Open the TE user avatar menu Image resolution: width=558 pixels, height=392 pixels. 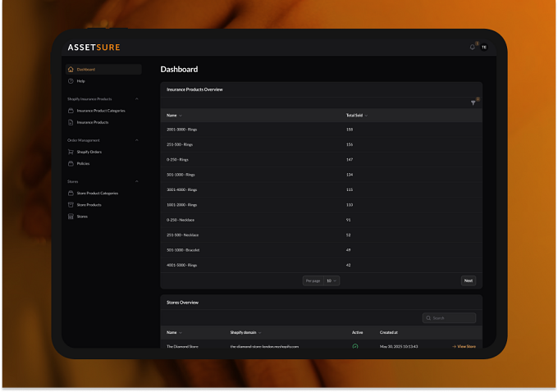(x=484, y=47)
